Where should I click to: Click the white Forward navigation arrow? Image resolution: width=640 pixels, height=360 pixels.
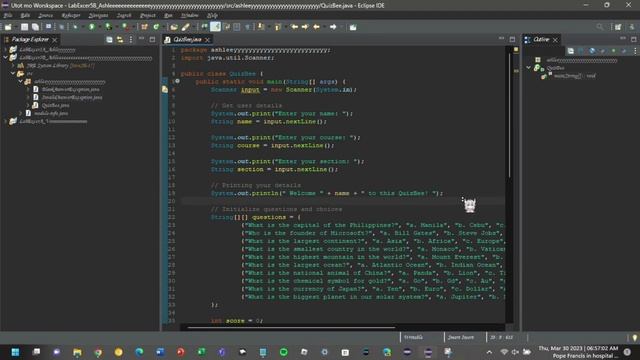[x=333, y=27]
